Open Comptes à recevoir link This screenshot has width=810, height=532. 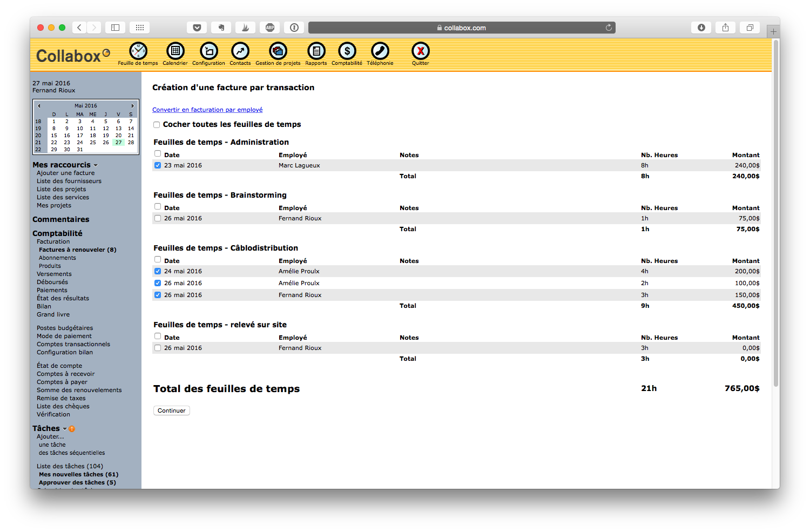click(x=65, y=374)
